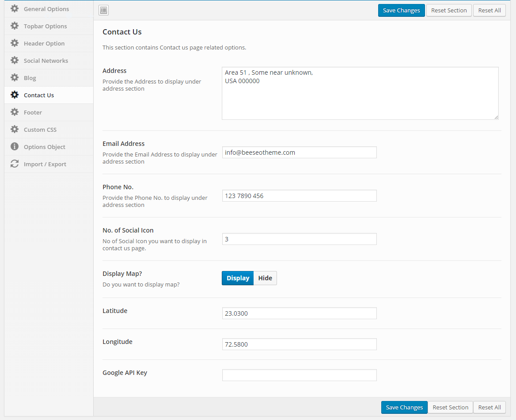516x420 pixels.
Task: Click the gear icon next to Footer
Action: click(15, 112)
